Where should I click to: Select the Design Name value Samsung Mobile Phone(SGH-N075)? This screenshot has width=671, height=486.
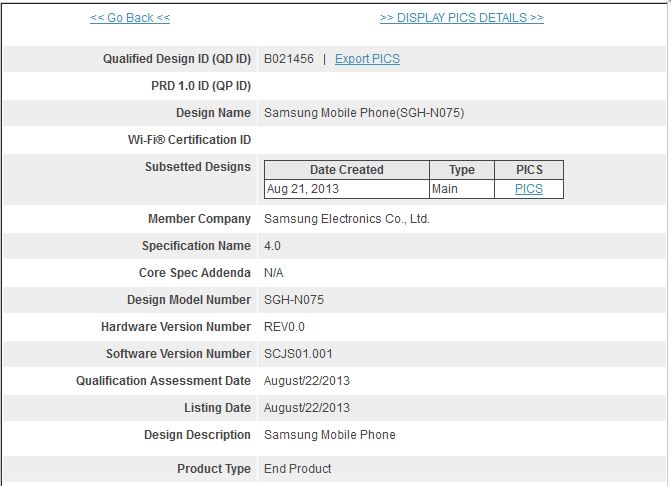coord(363,113)
